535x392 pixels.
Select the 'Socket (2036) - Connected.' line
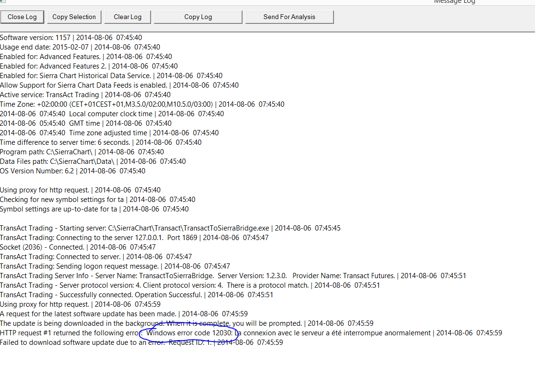[78, 248]
